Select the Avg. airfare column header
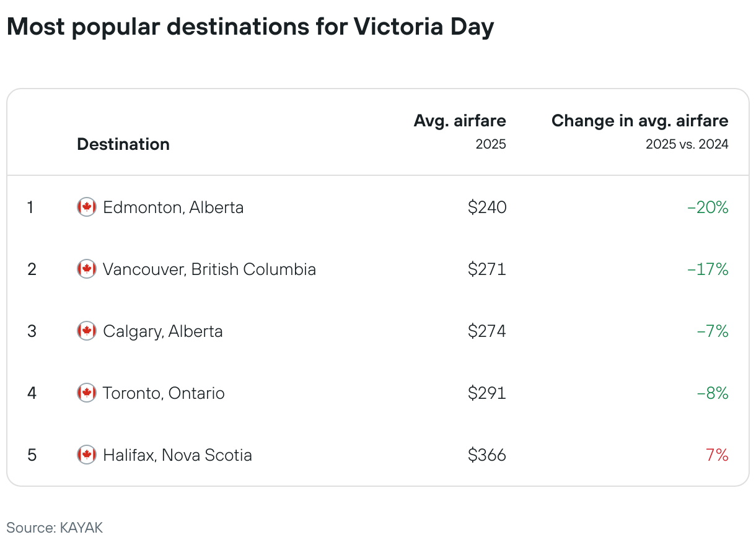This screenshot has height=545, width=756. pos(460,120)
